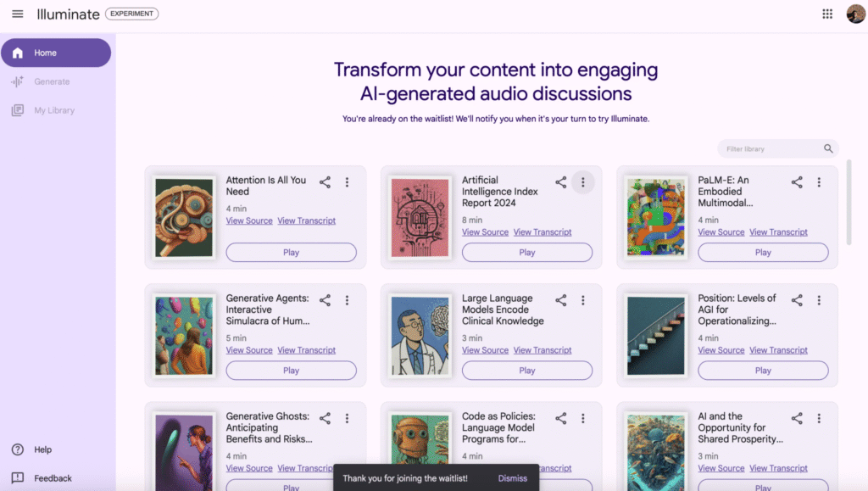Screen dimensions: 868x491
Task: Play Position: Levels of AGI discussion
Action: [x=763, y=371]
